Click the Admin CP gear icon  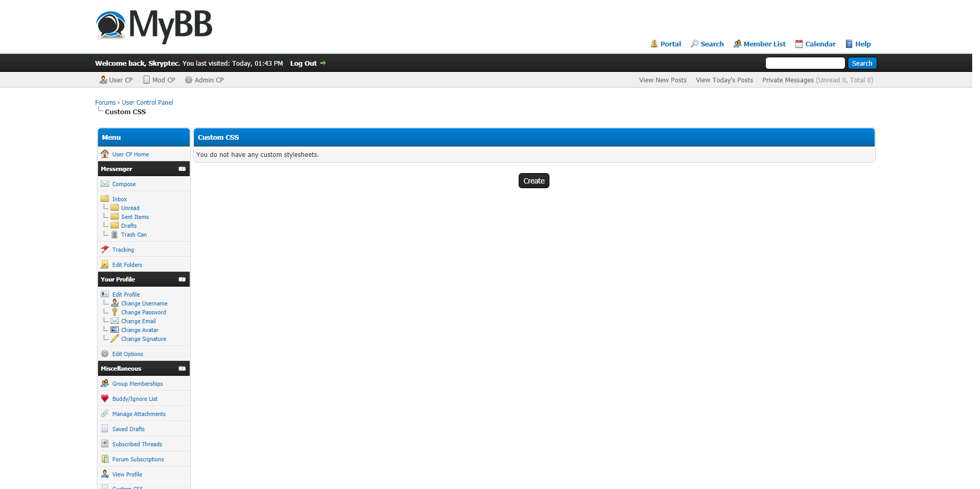pos(189,80)
